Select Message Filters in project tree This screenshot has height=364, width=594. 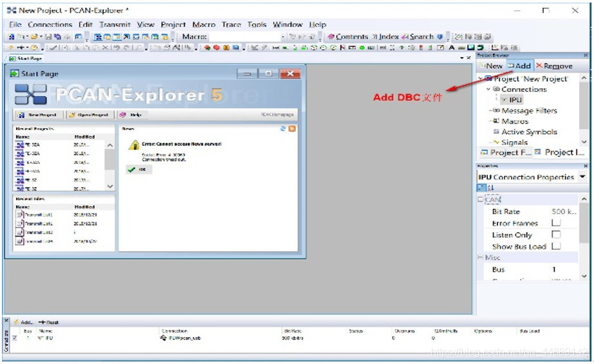[x=529, y=111]
